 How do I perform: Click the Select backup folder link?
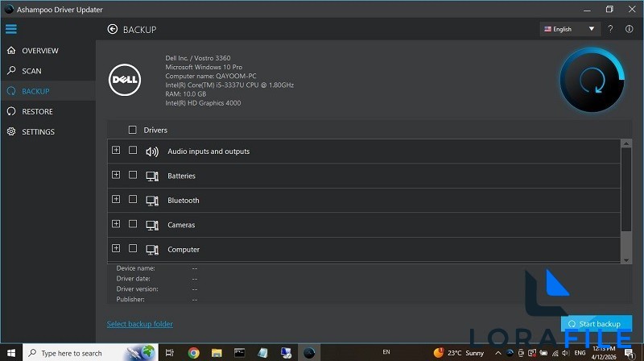[x=139, y=324]
